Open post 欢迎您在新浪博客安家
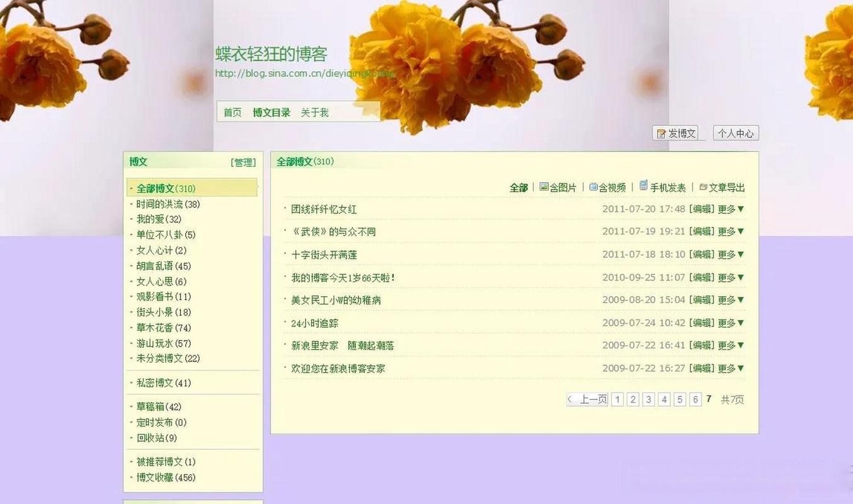Screen dimensions: 853x504 click(x=338, y=369)
